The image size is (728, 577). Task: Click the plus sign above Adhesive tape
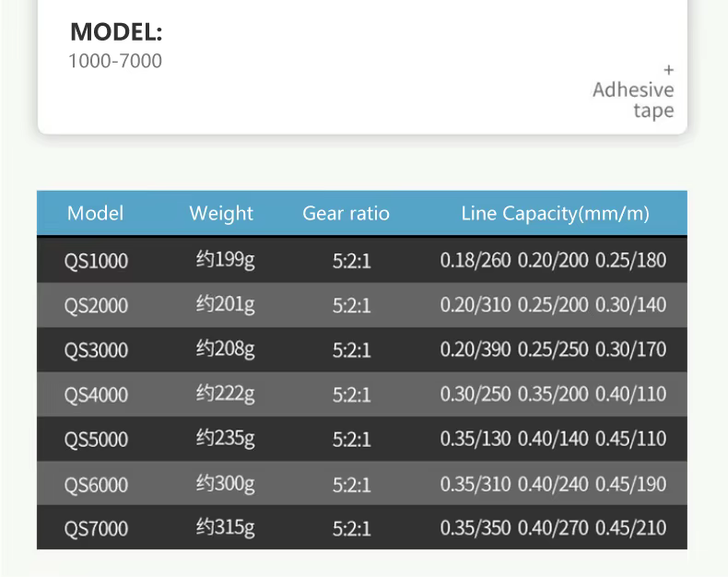click(x=668, y=70)
